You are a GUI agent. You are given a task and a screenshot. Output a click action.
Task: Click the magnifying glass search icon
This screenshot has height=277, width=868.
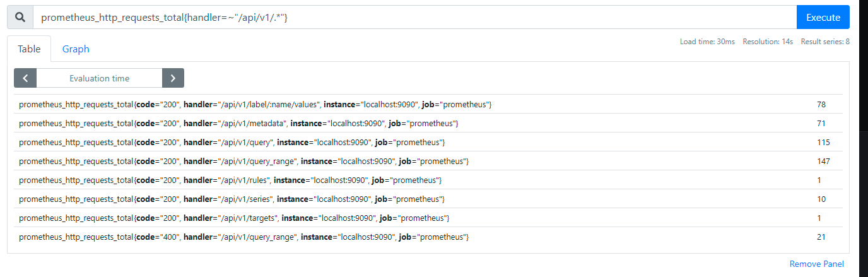click(x=20, y=18)
